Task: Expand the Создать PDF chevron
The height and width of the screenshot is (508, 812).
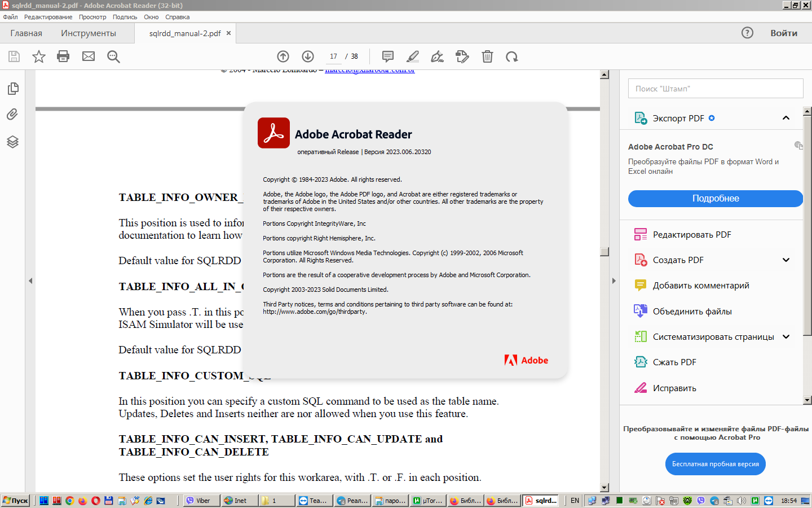Action: click(x=786, y=260)
